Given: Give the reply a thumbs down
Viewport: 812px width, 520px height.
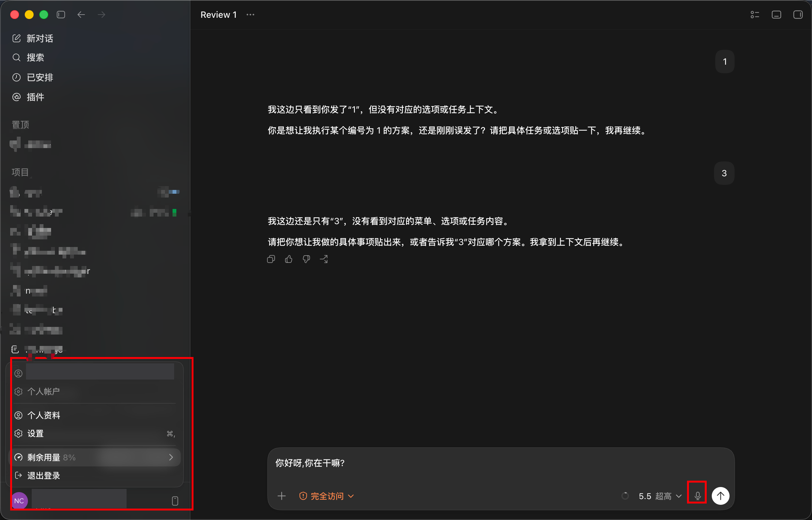Looking at the screenshot, I should point(306,259).
